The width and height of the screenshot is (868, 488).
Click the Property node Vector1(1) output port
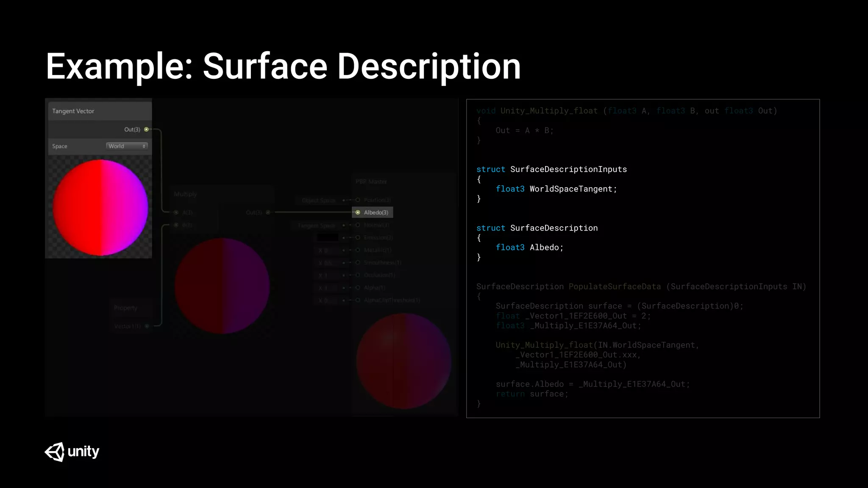pos(147,326)
